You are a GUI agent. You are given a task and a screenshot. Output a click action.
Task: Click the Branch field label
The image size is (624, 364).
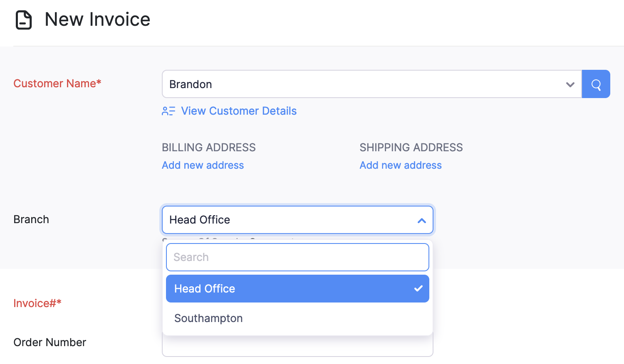pyautogui.click(x=31, y=219)
